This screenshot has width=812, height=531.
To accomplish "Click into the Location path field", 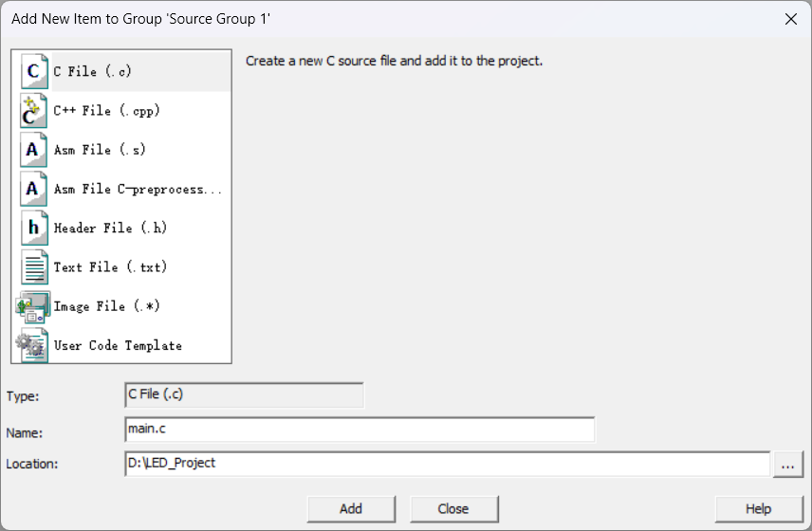I will (446, 464).
